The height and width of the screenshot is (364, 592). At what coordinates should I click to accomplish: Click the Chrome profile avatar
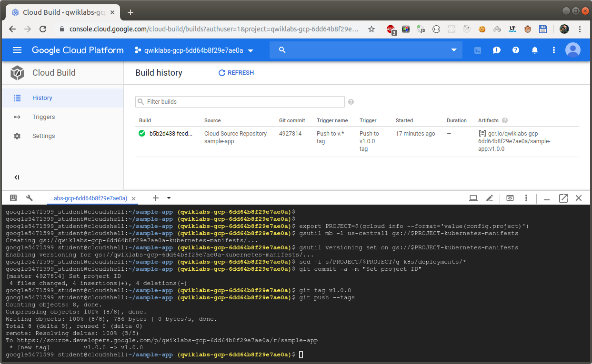point(564,29)
